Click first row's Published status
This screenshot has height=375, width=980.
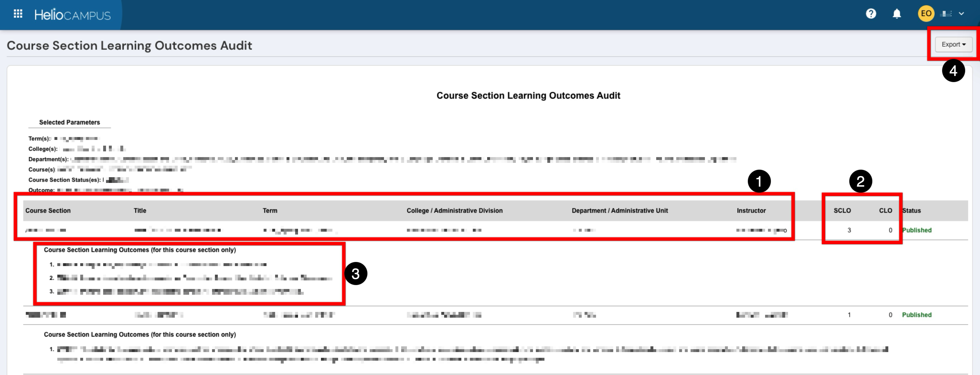coord(916,230)
